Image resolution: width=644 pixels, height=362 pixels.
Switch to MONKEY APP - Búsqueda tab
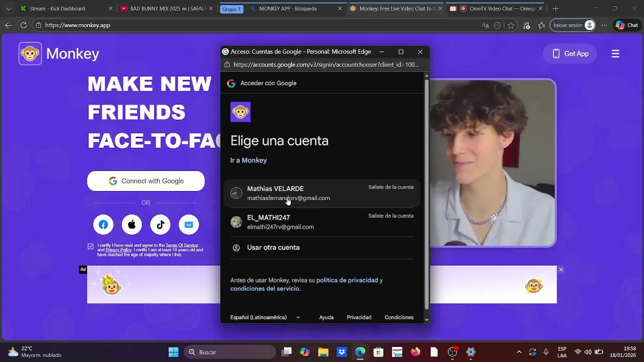click(295, 9)
